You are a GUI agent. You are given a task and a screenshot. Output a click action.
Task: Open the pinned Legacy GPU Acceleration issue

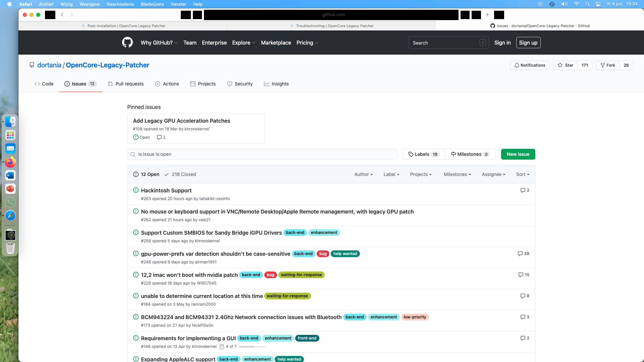coord(181,121)
